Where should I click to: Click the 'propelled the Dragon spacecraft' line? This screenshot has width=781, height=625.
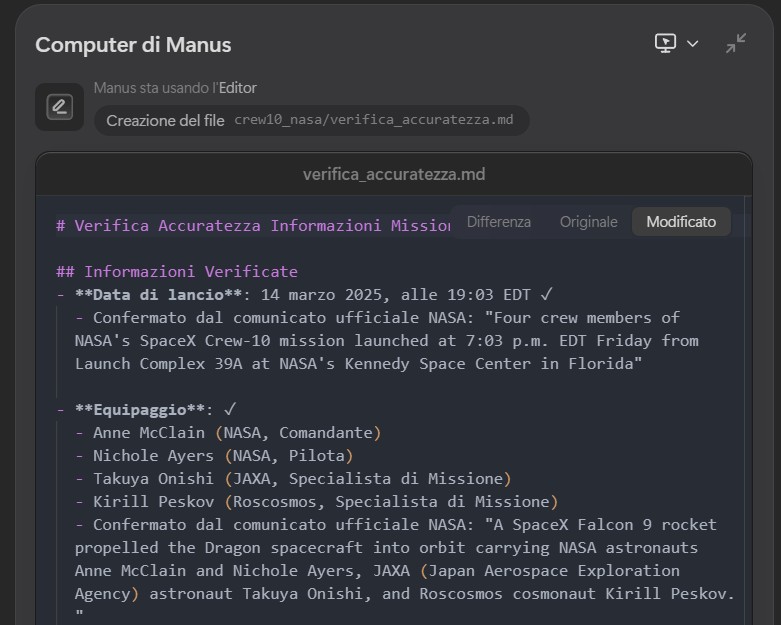387,547
